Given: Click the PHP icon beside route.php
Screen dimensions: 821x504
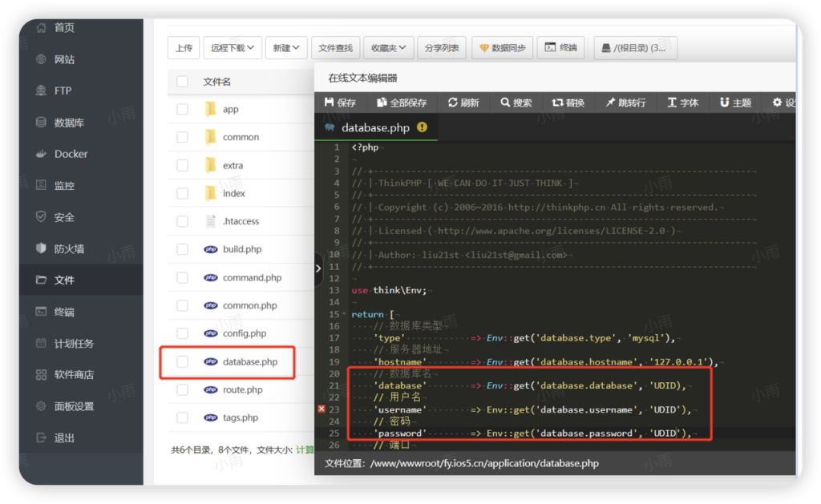Looking at the screenshot, I should [x=211, y=389].
